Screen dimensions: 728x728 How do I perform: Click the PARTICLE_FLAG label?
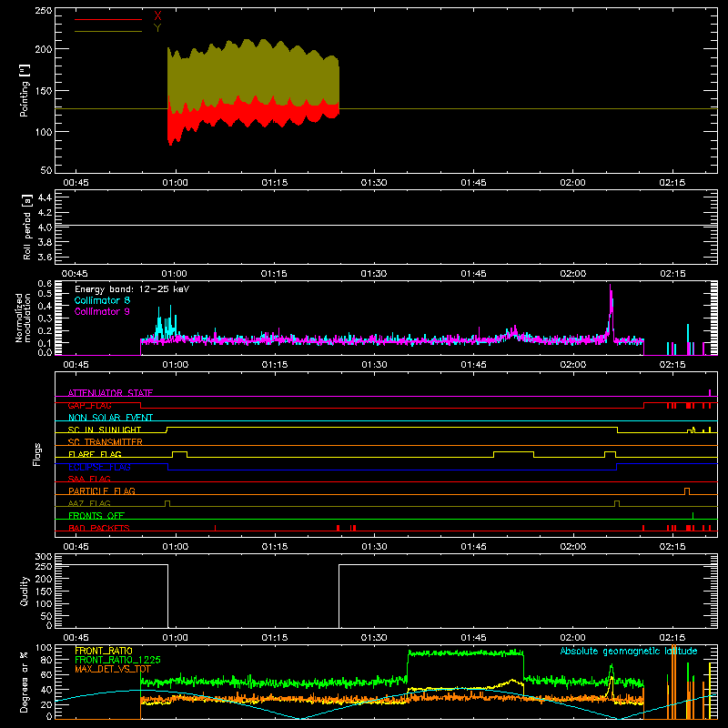[x=102, y=490]
